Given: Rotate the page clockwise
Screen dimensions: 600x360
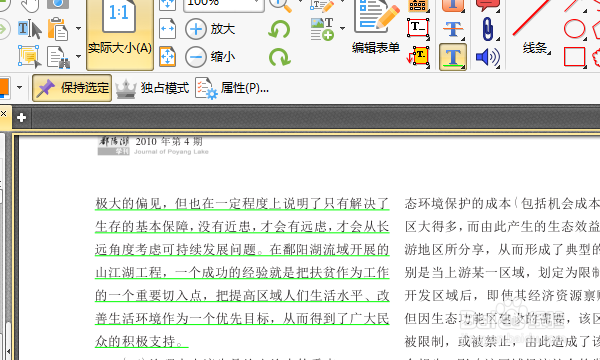Looking at the screenshot, I should 280,57.
